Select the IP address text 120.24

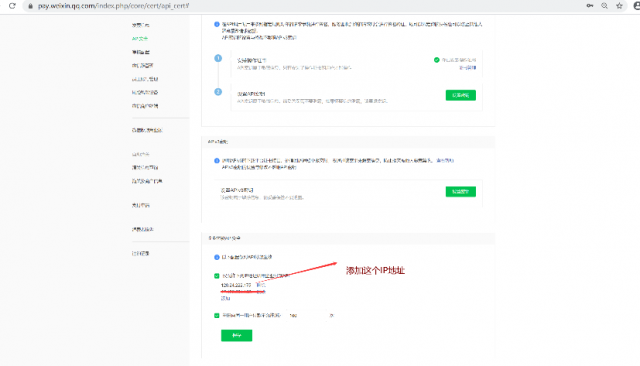[x=236, y=285]
